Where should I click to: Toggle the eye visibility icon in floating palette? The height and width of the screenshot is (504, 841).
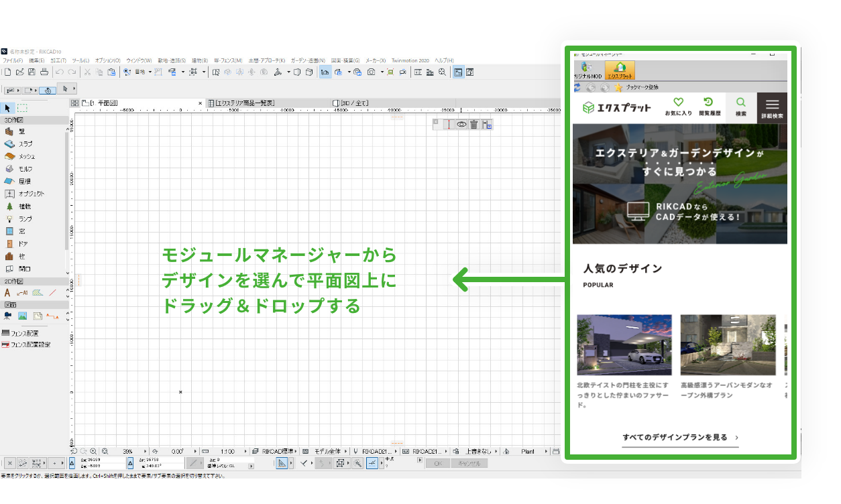[x=461, y=124]
